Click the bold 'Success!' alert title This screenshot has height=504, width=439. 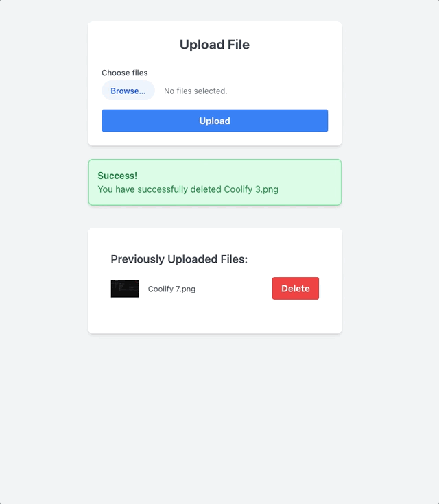point(117,176)
